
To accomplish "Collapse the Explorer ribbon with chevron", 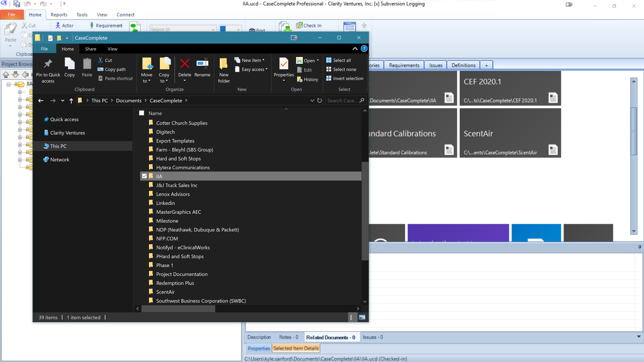I will 355,48.
